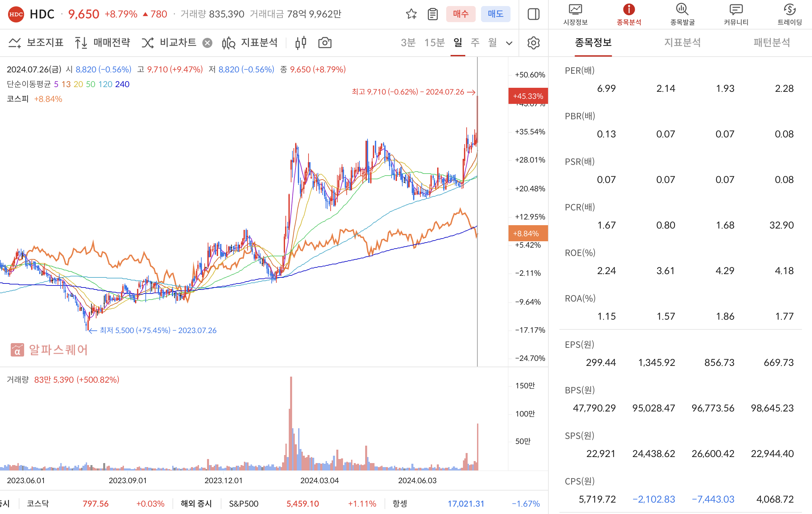Add HDC to favorites with star icon
This screenshot has width=812, height=514.
point(411,14)
